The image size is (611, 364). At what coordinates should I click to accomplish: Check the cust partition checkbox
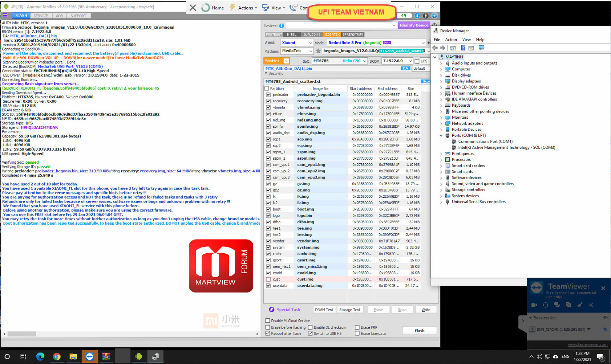[268, 279]
